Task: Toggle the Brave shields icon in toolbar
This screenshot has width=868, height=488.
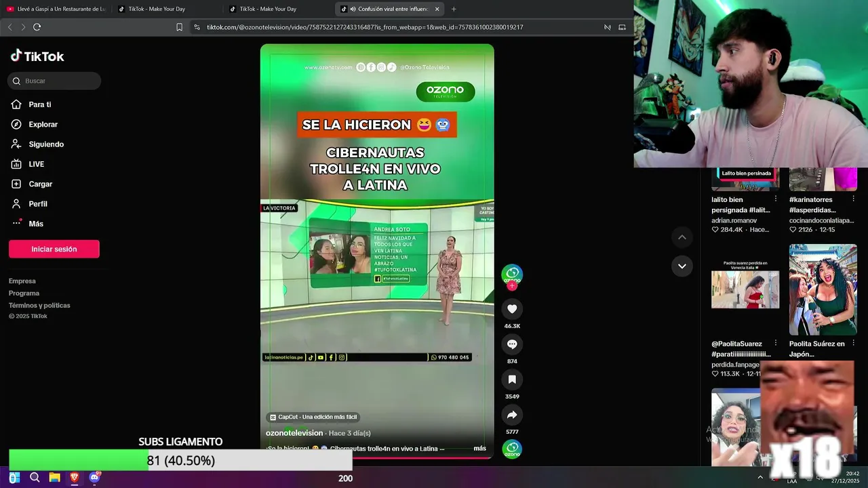Action: [608, 27]
